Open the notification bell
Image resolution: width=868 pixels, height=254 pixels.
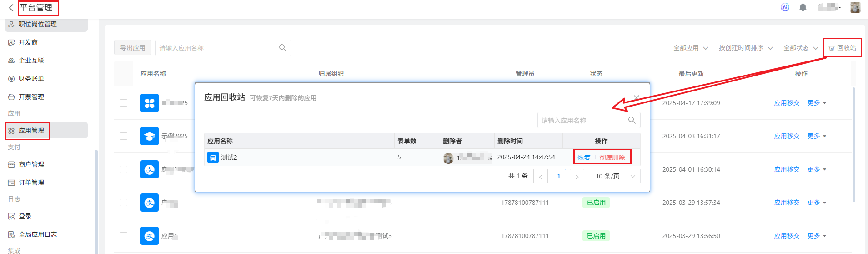point(803,7)
